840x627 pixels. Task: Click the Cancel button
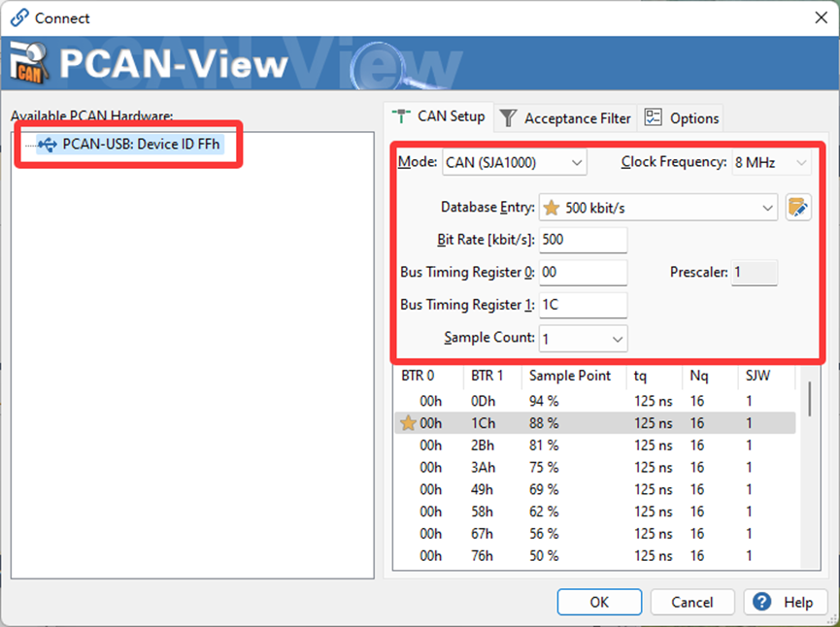691,603
